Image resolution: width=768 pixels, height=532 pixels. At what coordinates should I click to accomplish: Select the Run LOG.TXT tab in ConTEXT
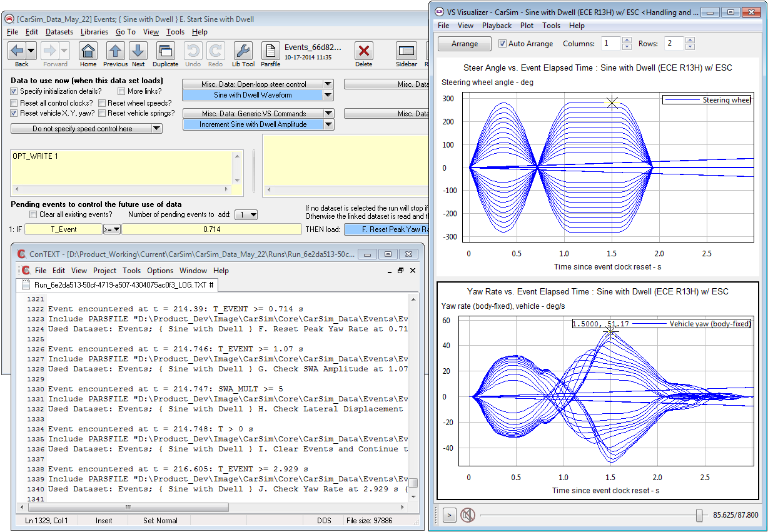coord(117,285)
